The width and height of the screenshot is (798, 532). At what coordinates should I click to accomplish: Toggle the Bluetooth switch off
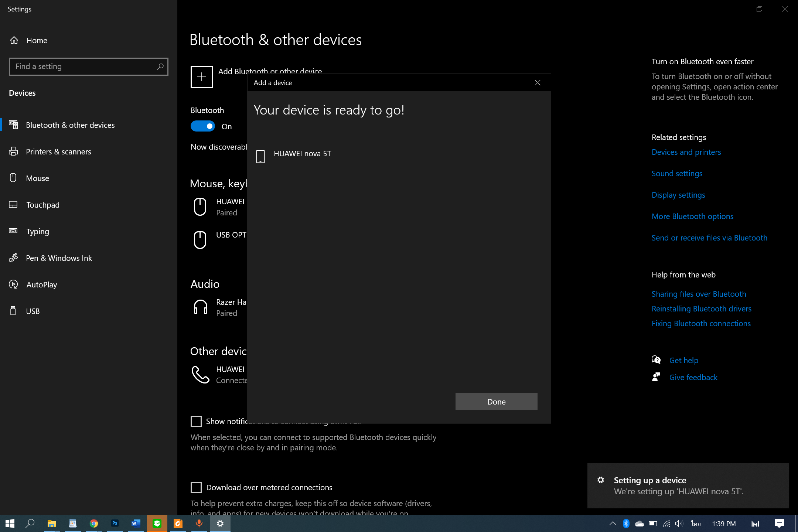(202, 126)
